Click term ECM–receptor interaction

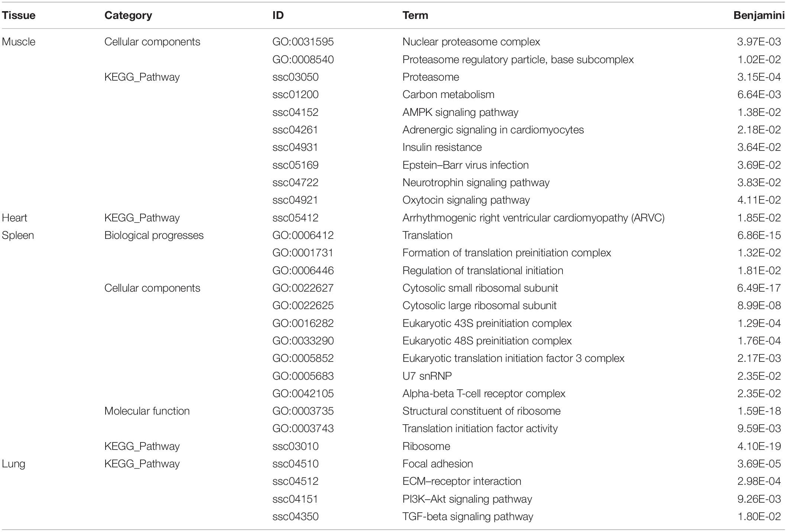[462, 481]
